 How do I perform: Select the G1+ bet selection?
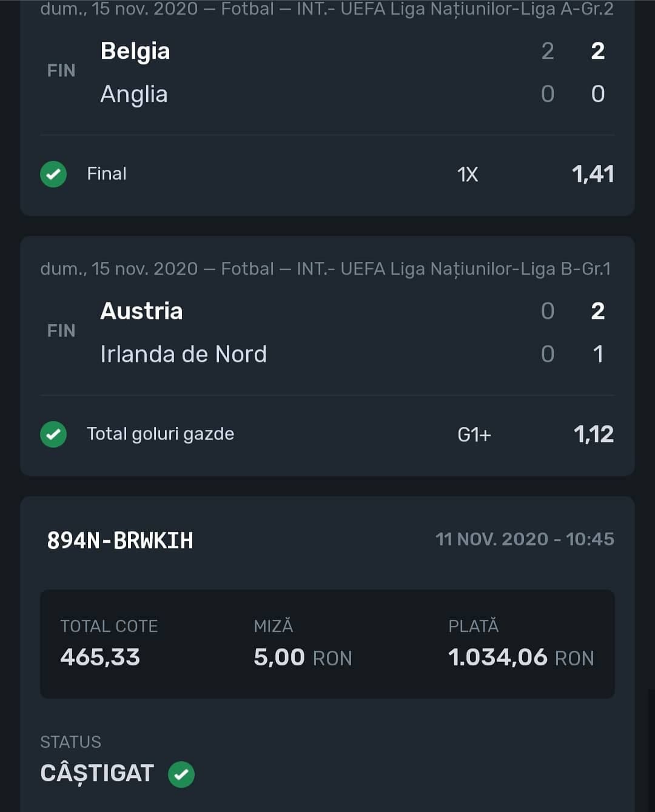pyautogui.click(x=474, y=435)
